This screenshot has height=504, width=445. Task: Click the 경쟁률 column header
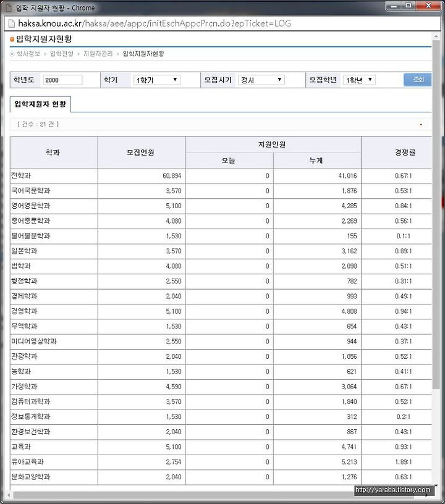click(396, 153)
